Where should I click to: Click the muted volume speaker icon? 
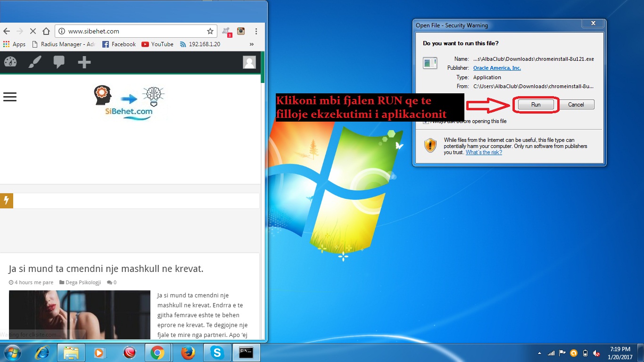(596, 353)
